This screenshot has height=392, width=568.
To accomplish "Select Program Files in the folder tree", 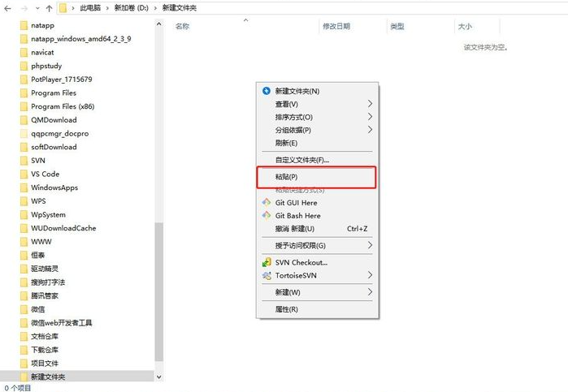I will coord(54,93).
